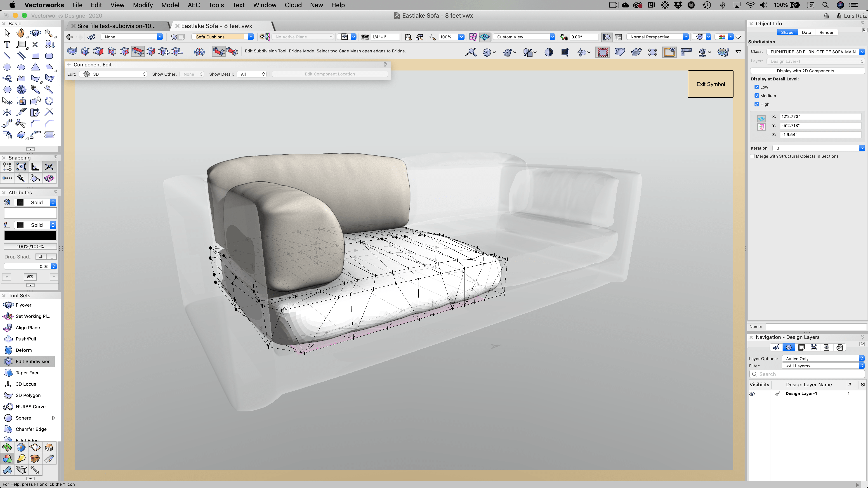The height and width of the screenshot is (488, 868).
Task: Select the Deform tool
Action: pos(24,350)
